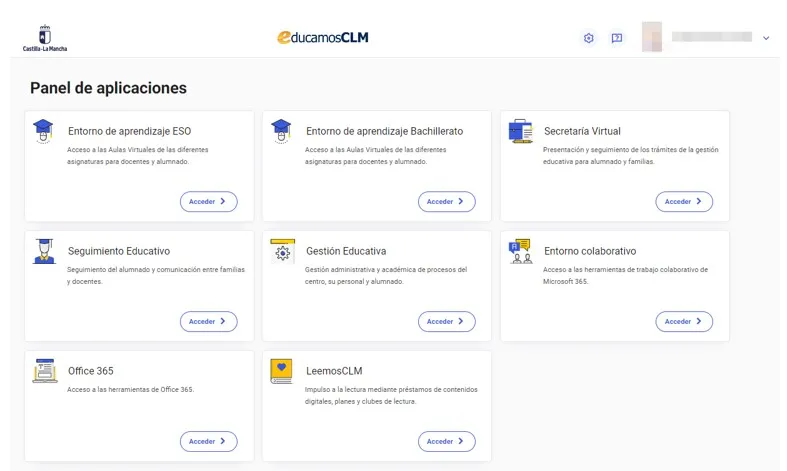The image size is (787, 471).
Task: Click the Entorno de aprendizaje Bachillerato icon
Action: (x=281, y=132)
